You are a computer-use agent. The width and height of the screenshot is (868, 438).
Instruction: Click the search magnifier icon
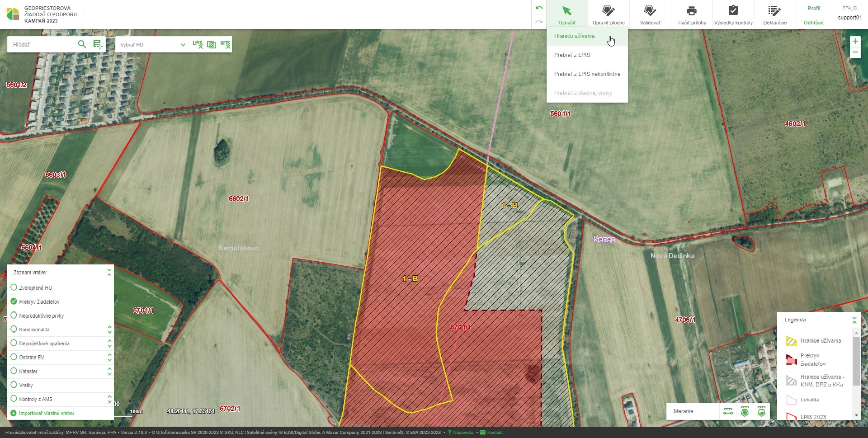pos(82,44)
